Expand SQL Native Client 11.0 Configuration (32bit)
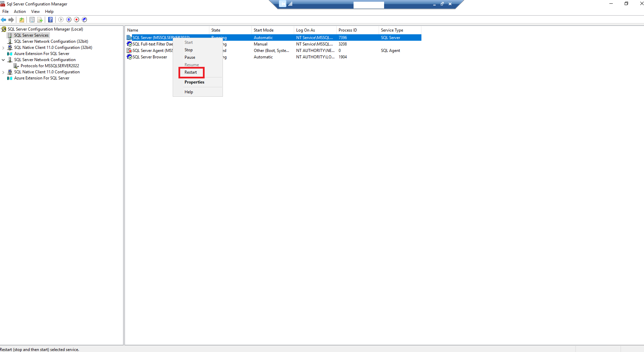This screenshot has width=644, height=352. [x=3, y=47]
